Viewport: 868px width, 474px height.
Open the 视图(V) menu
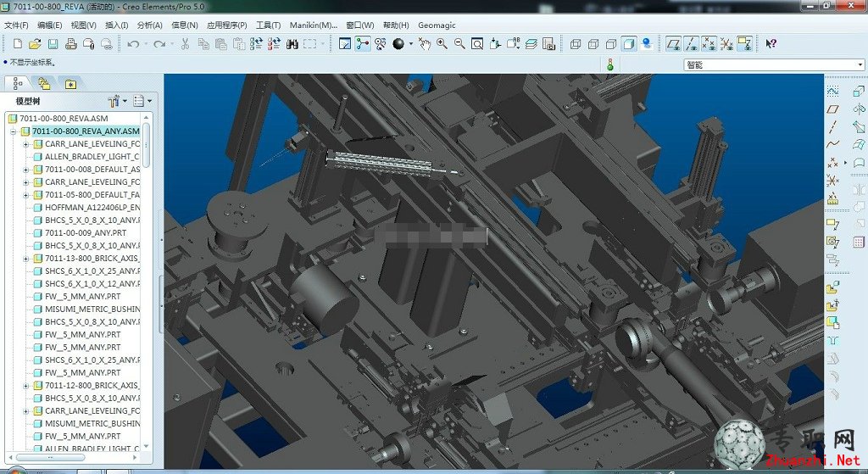[x=84, y=25]
